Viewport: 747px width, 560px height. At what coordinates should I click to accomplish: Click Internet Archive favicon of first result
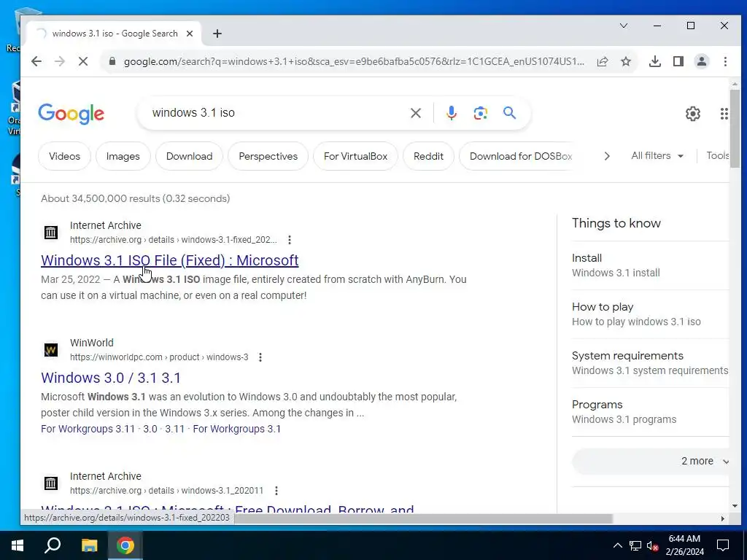pos(51,233)
